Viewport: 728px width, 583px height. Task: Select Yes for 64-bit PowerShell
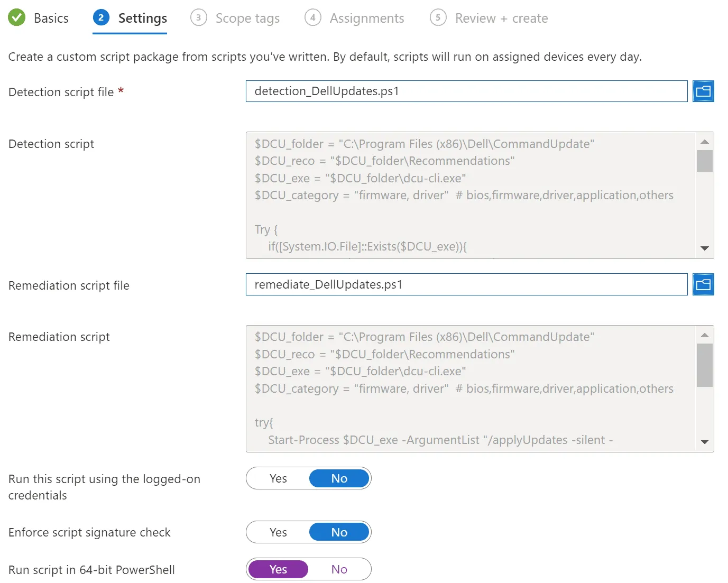pyautogui.click(x=278, y=569)
